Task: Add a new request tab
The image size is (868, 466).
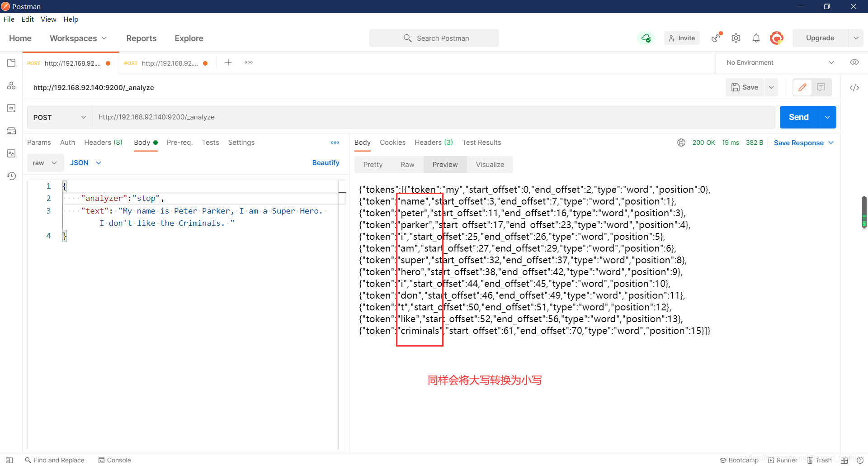Action: click(228, 62)
